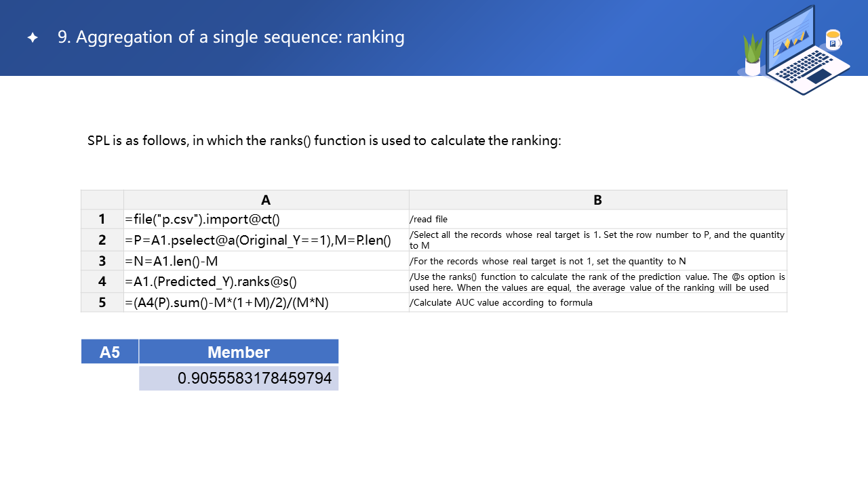Viewport: 868px width, 488px height.
Task: Select the slide title about ranking aggregation
Action: coord(231,37)
